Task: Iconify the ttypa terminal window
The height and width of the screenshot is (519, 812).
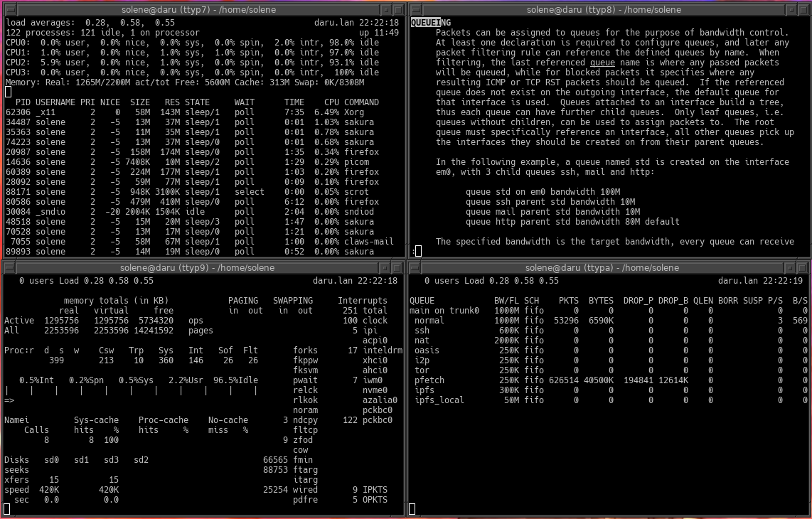Action: 791,268
